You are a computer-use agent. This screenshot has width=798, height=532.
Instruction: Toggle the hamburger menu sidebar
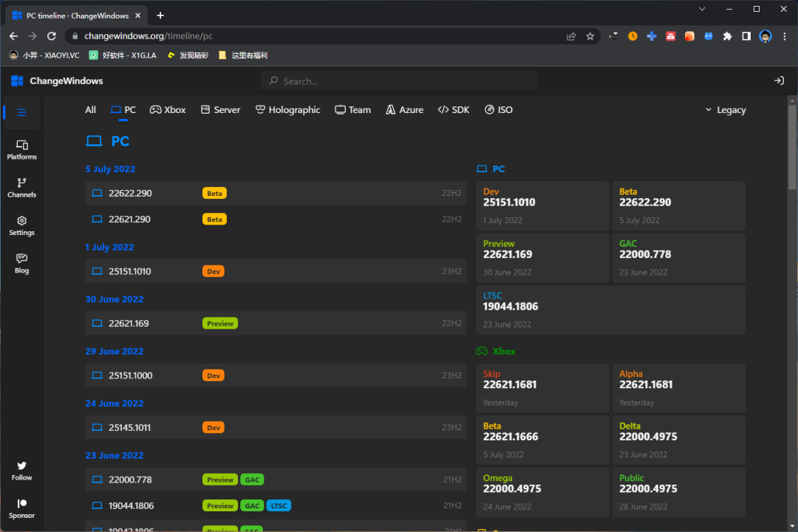coord(21,112)
